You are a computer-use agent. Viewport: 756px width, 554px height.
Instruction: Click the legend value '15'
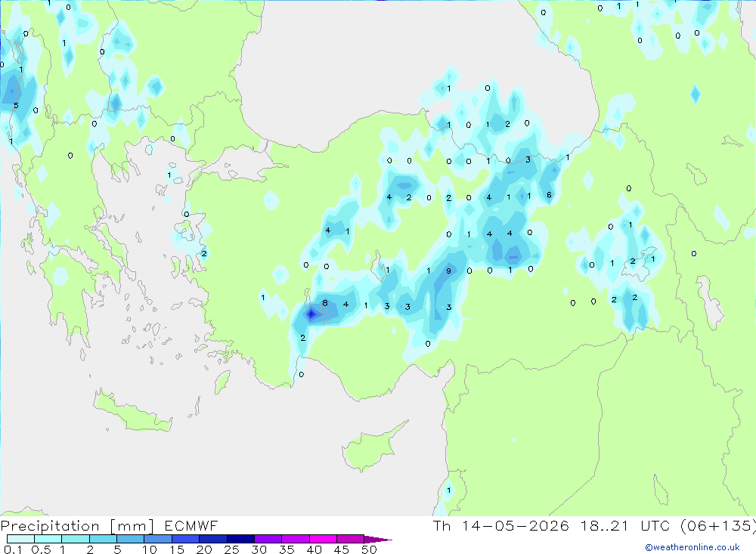[177, 549]
